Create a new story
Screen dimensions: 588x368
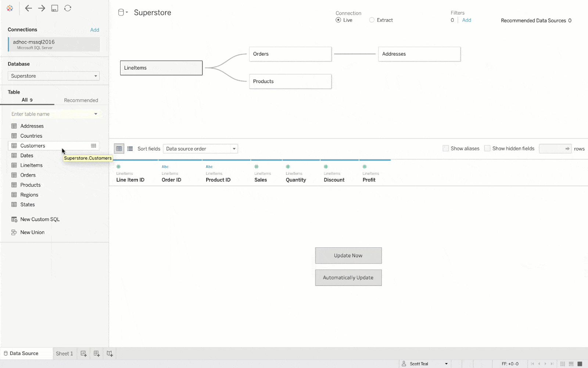110,354
